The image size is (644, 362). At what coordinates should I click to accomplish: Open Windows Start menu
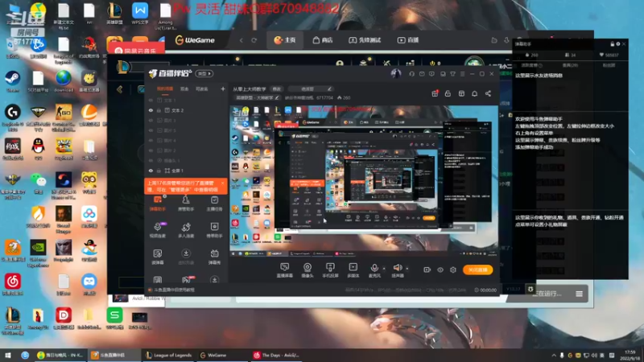(x=7, y=355)
